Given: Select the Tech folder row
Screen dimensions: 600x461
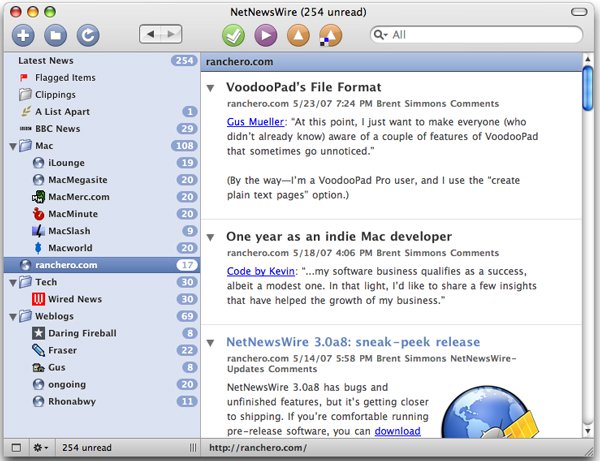Looking at the screenshot, I should tap(102, 282).
